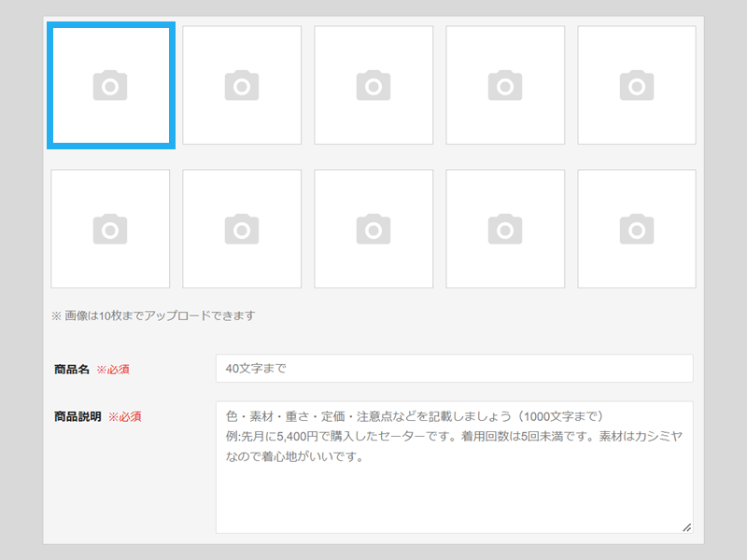Select the 商品名 label text

[x=72, y=369]
